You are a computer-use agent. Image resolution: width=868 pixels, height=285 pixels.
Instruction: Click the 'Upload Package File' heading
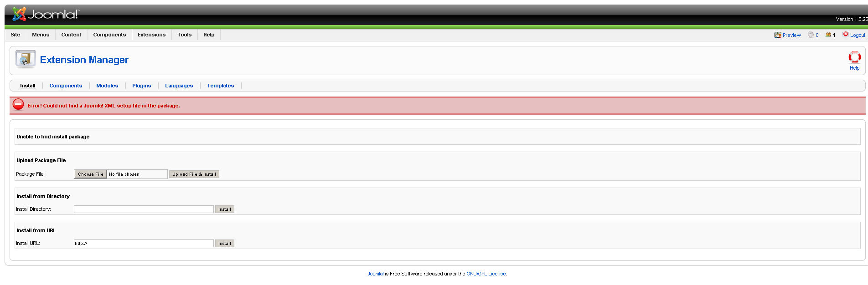pos(41,160)
